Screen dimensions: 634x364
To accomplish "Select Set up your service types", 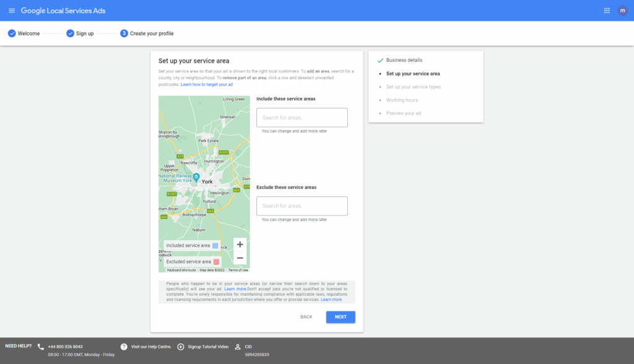I will pyautogui.click(x=414, y=87).
